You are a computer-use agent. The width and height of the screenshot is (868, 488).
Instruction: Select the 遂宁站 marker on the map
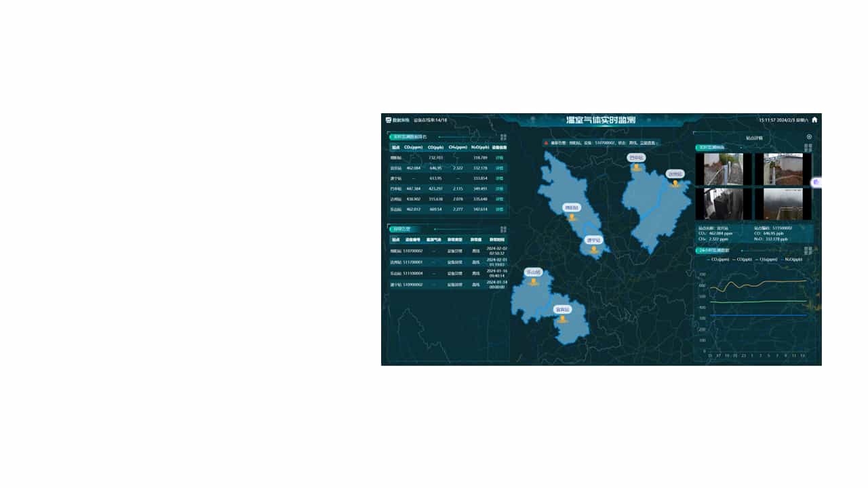pos(594,249)
